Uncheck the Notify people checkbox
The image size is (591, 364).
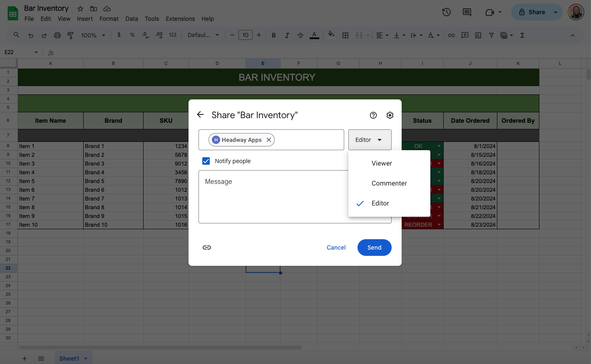click(206, 161)
